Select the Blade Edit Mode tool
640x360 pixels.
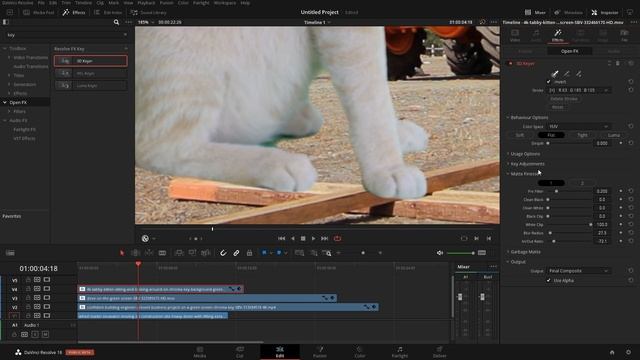pos(162,253)
